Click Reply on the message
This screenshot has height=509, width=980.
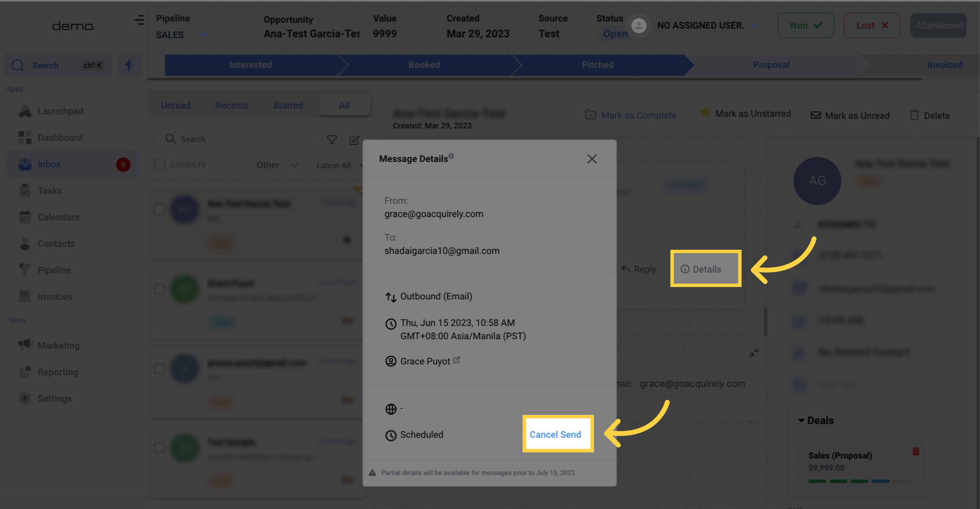tap(639, 269)
